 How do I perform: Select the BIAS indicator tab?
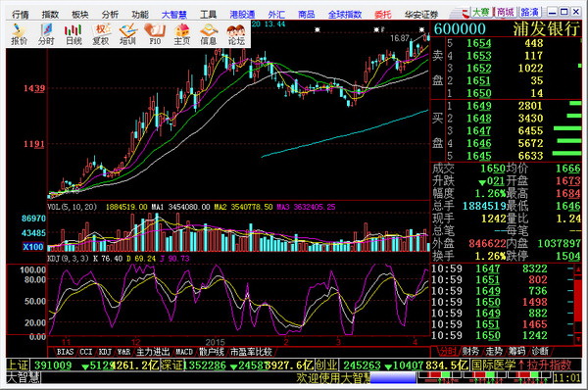[x=65, y=352]
